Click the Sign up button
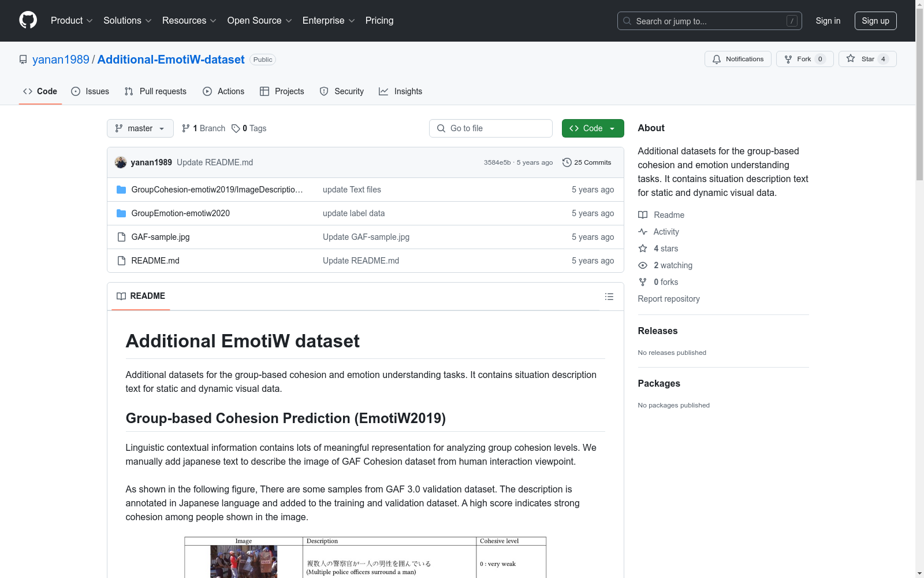Viewport: 924px width, 578px height. click(875, 21)
